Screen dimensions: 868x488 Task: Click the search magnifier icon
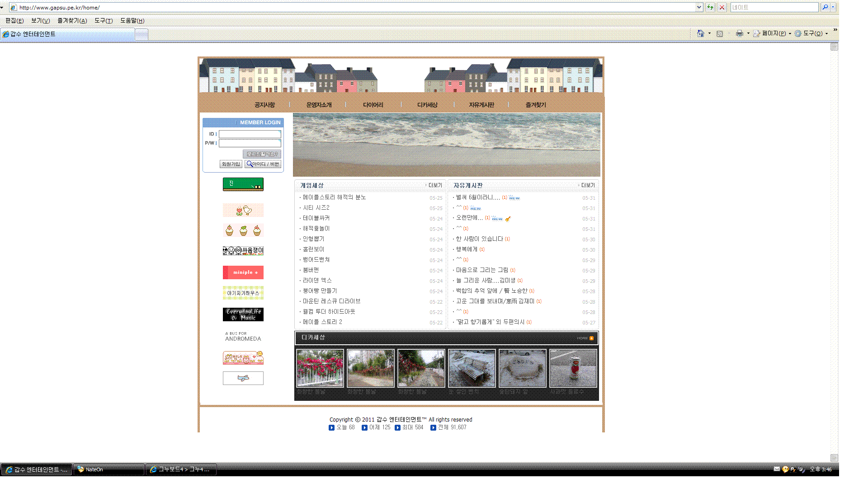point(825,7)
